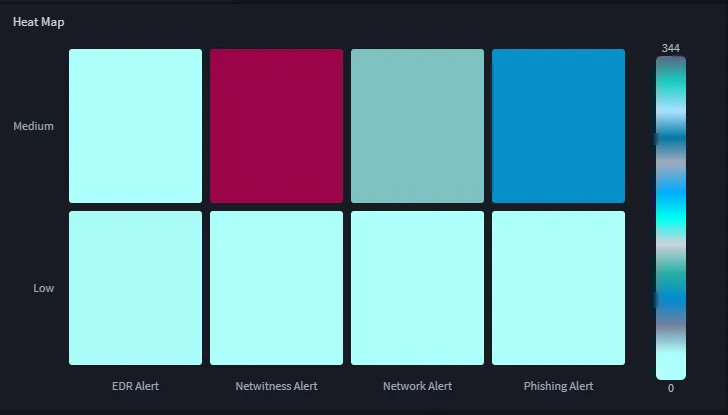Image resolution: width=728 pixels, height=415 pixels.
Task: Click the Medium row label
Action: click(x=33, y=126)
